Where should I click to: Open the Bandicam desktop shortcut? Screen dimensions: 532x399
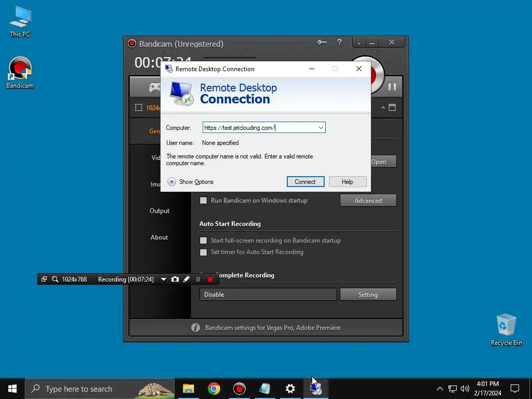20,73
